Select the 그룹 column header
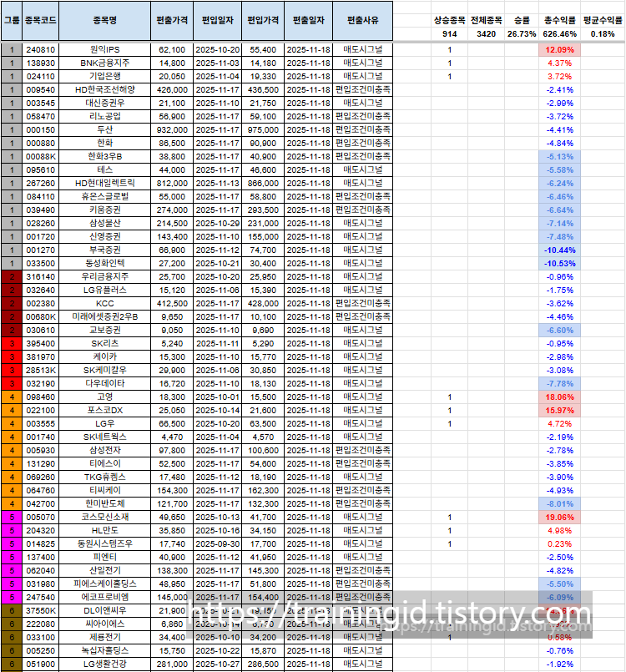Viewport: 626px width, 672px height. pos(12,21)
